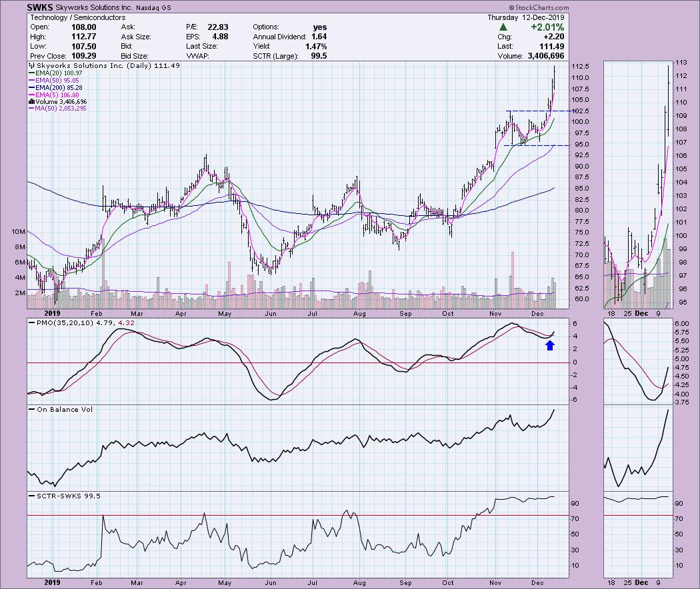Click the candlestick icon beside Skyworks (Daily) legend
The height and width of the screenshot is (589, 700).
pyautogui.click(x=31, y=65)
